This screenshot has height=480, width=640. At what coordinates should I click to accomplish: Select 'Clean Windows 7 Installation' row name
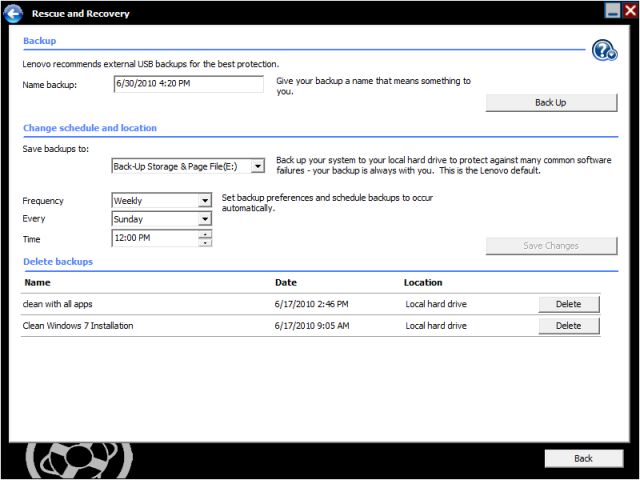pos(78,326)
